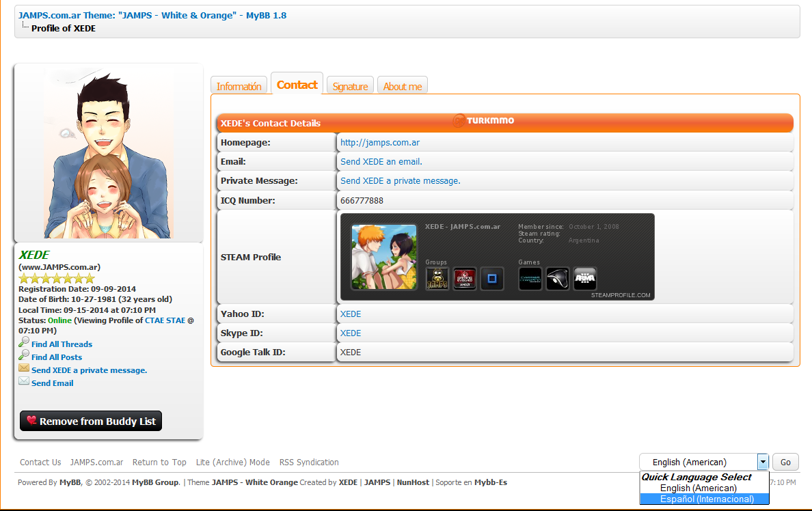
Task: Click Contact Us in the footer
Action: (x=40, y=462)
